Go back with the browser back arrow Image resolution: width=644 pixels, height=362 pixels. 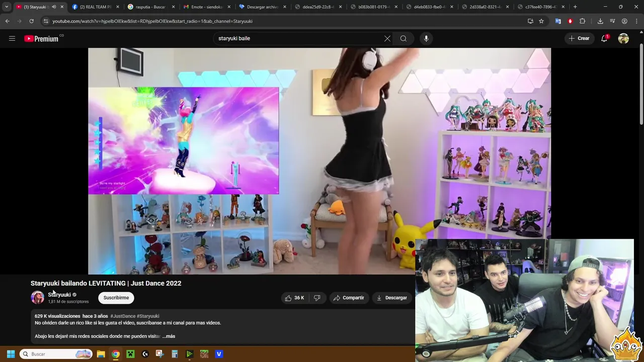(7, 21)
